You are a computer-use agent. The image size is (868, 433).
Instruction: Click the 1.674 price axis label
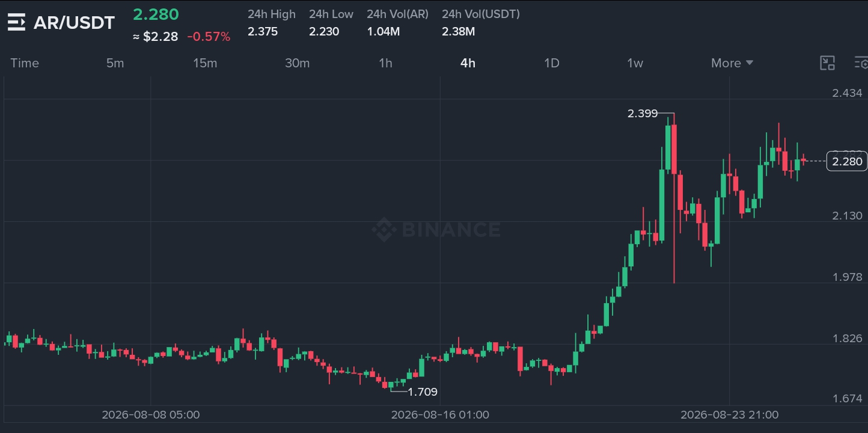click(x=847, y=398)
